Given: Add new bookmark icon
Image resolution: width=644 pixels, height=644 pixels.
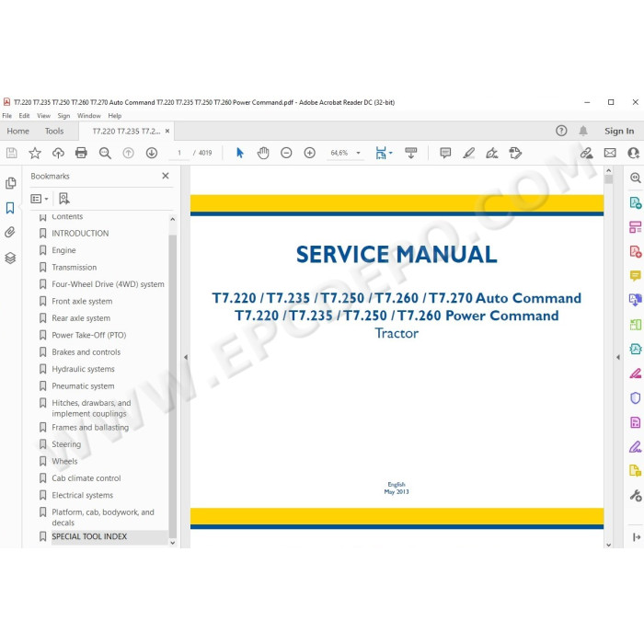Looking at the screenshot, I should [x=64, y=199].
